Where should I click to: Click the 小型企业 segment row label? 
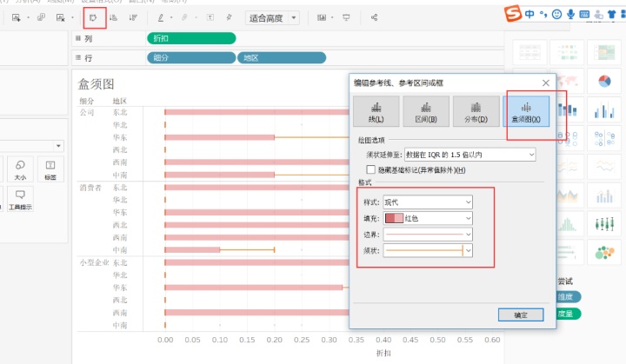coord(94,262)
